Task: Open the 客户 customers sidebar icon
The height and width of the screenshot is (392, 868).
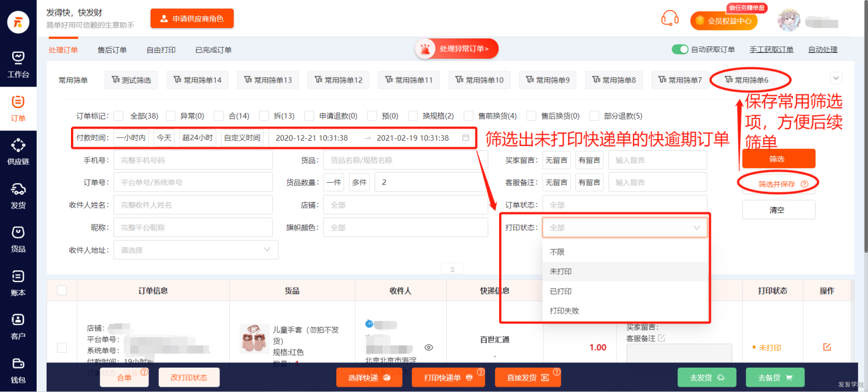Action: click(18, 326)
